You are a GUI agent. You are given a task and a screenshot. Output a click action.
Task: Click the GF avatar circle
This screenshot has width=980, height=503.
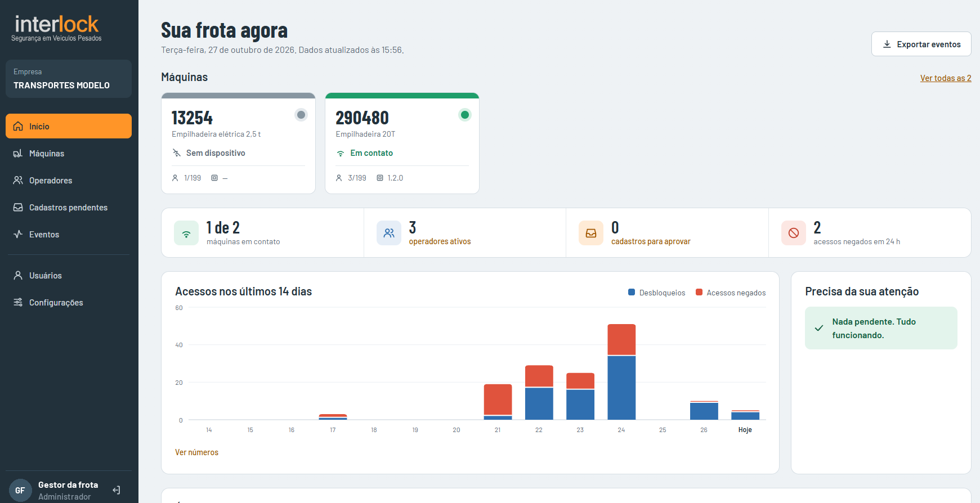[20, 490]
